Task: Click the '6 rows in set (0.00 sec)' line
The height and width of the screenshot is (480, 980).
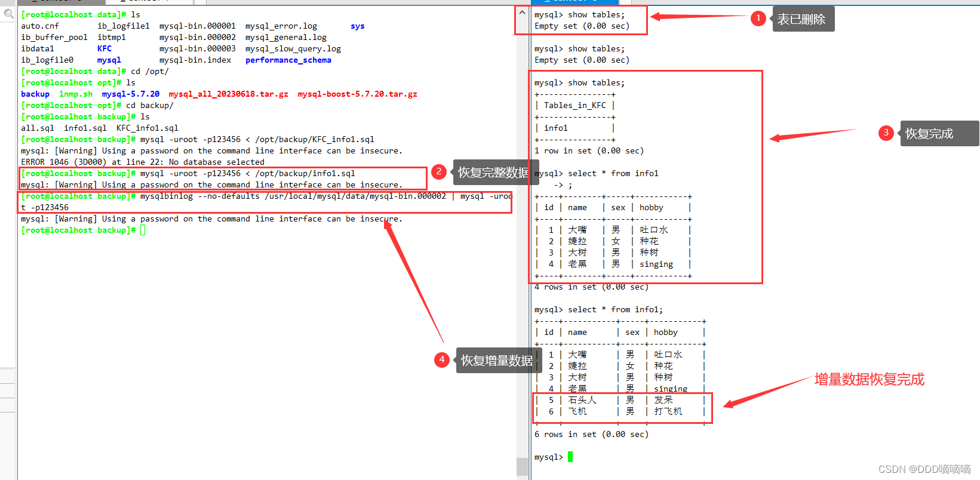Action: coord(592,434)
